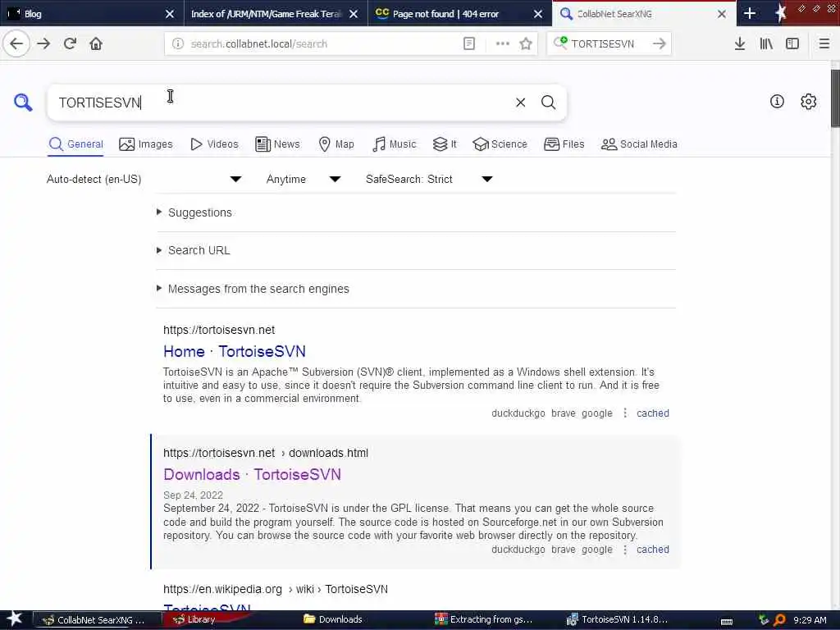This screenshot has height=630, width=840.
Task: Select the General search category
Action: click(x=75, y=144)
